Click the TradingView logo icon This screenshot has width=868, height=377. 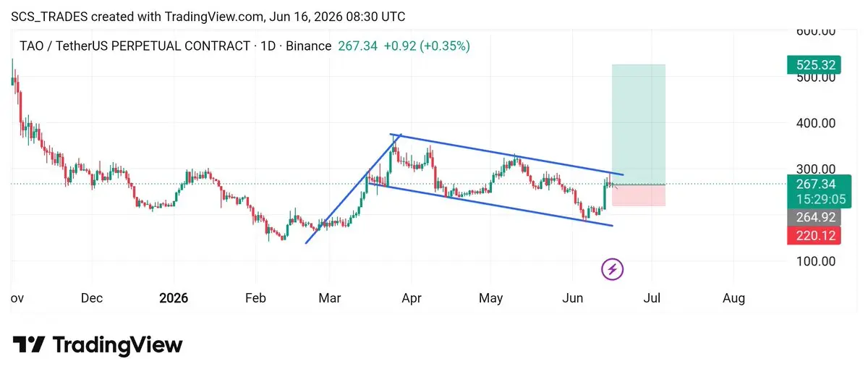point(29,345)
